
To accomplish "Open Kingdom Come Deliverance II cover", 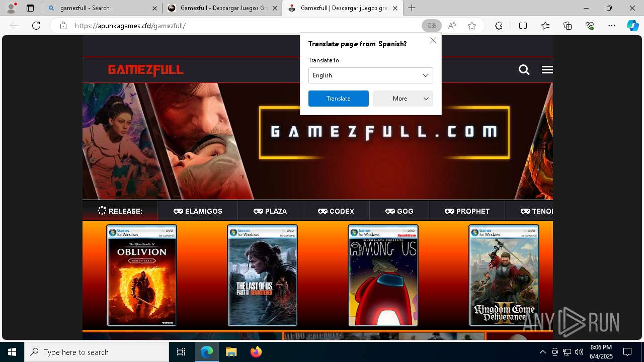I will [504, 276].
